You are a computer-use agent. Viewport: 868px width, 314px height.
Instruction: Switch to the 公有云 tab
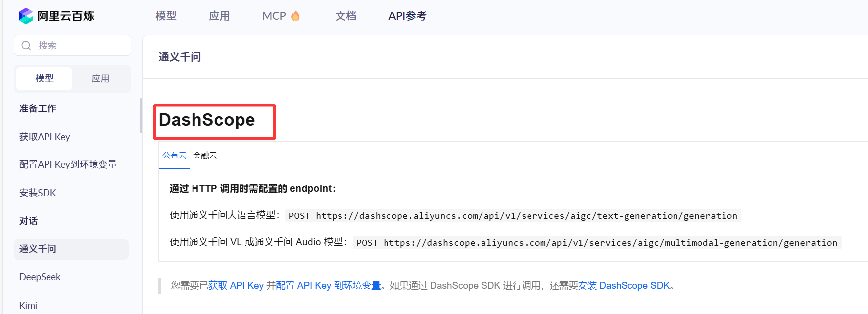pyautogui.click(x=174, y=156)
